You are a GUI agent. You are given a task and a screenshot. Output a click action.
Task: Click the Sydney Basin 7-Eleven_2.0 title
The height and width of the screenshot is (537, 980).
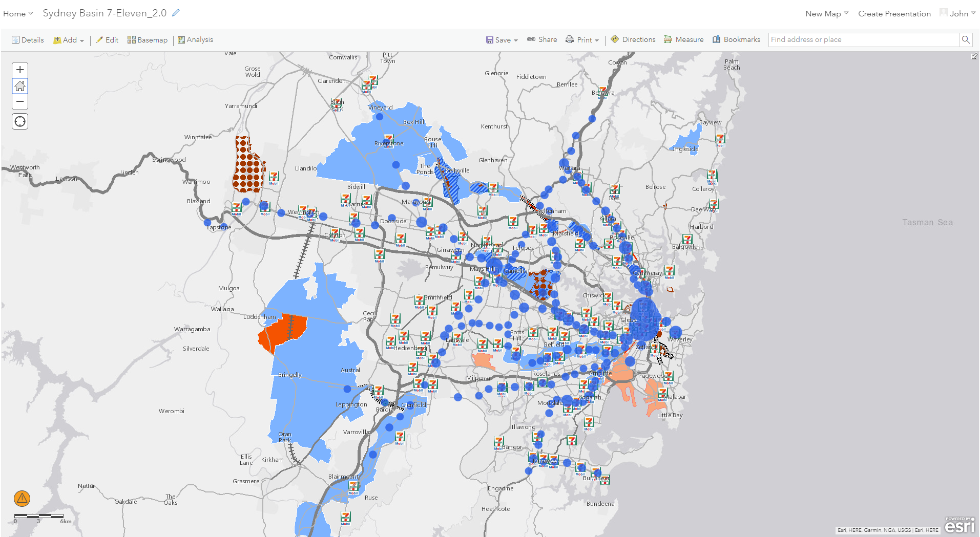pos(105,13)
